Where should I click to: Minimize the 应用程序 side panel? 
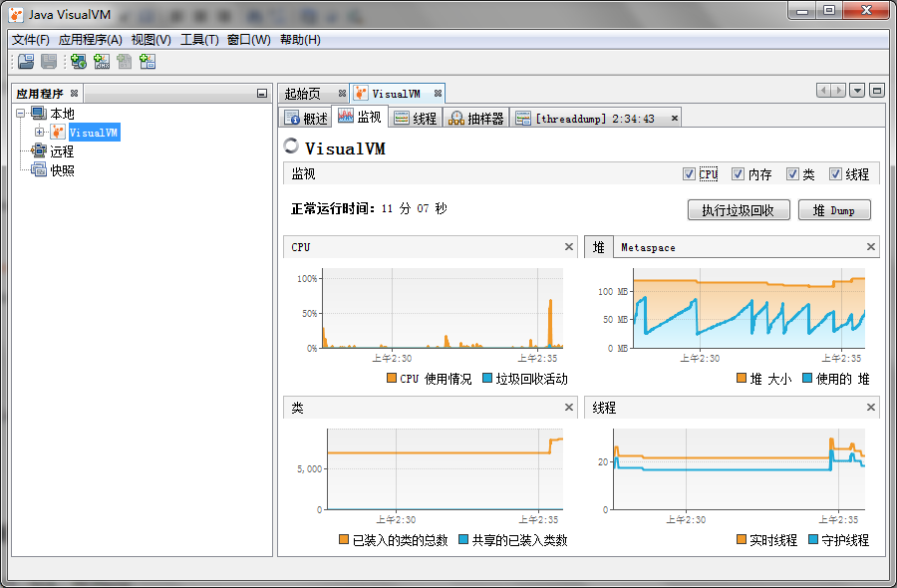262,94
